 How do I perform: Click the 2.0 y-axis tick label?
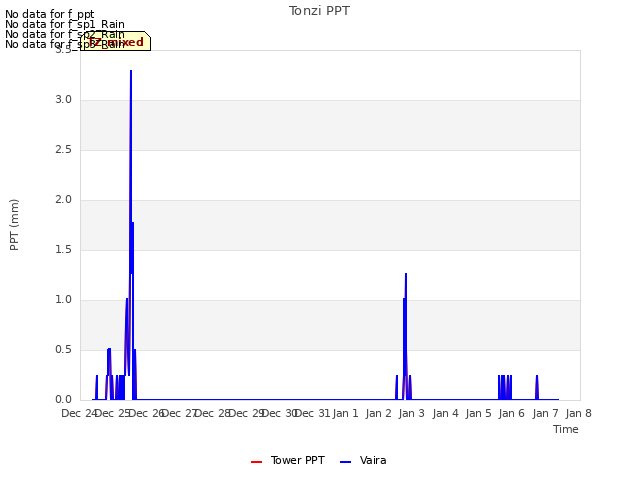click(63, 200)
